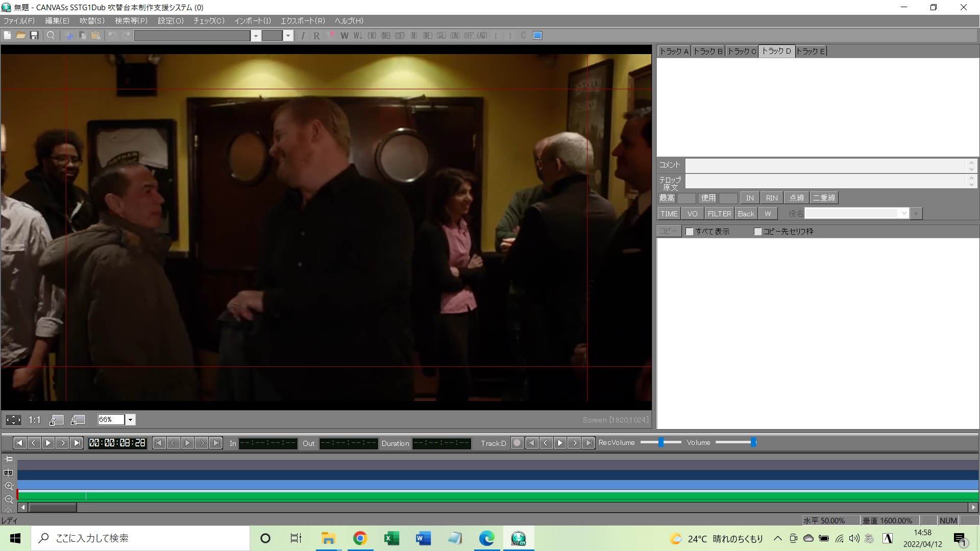Switch to the トラック A tab
This screenshot has width=980, height=551.
click(674, 51)
